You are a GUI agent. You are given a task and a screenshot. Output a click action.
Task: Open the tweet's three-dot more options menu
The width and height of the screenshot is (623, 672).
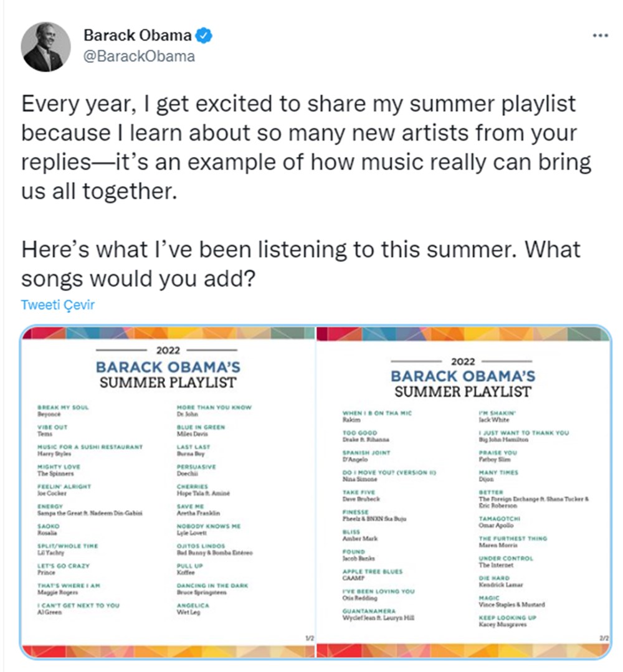point(599,35)
